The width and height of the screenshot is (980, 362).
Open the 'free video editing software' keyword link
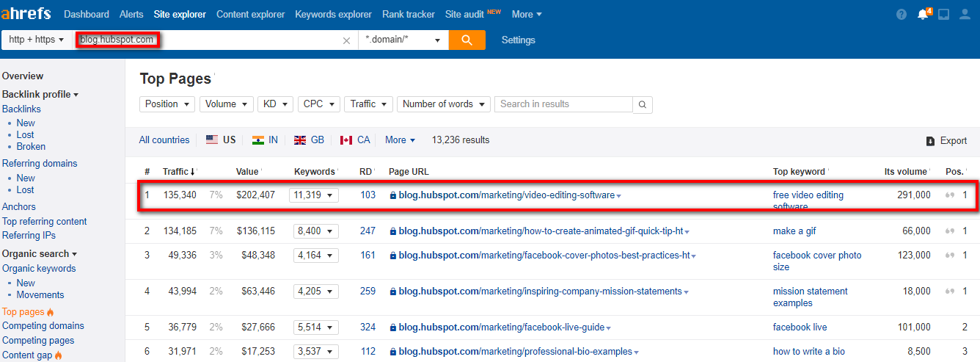click(x=808, y=200)
